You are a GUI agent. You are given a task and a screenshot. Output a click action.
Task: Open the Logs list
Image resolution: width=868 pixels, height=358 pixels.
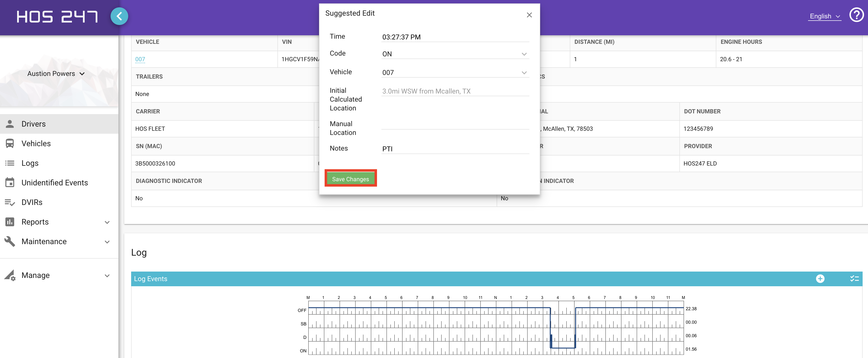coord(59,163)
